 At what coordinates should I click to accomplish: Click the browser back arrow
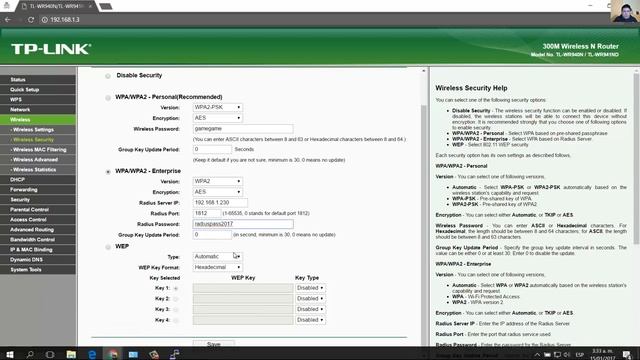click(8, 19)
